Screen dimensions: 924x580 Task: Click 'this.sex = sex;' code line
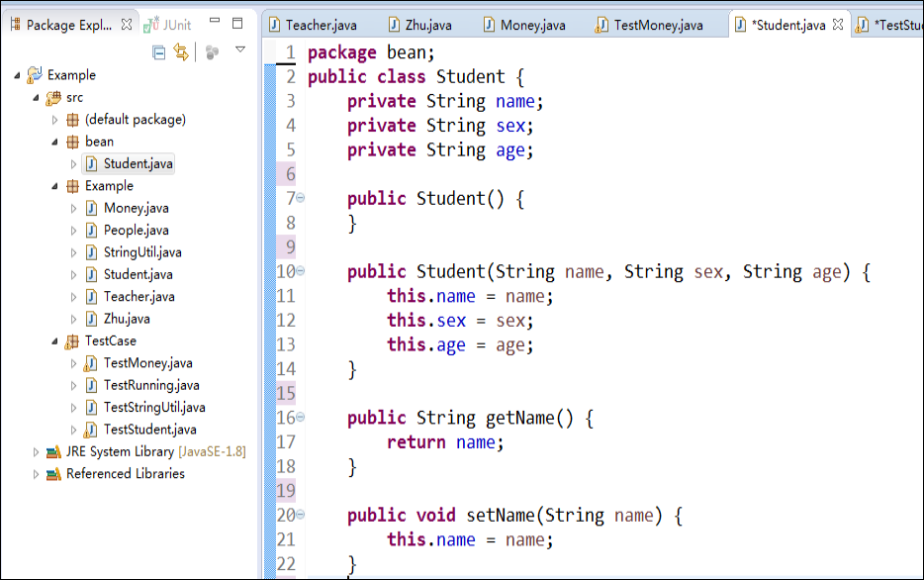tap(460, 320)
